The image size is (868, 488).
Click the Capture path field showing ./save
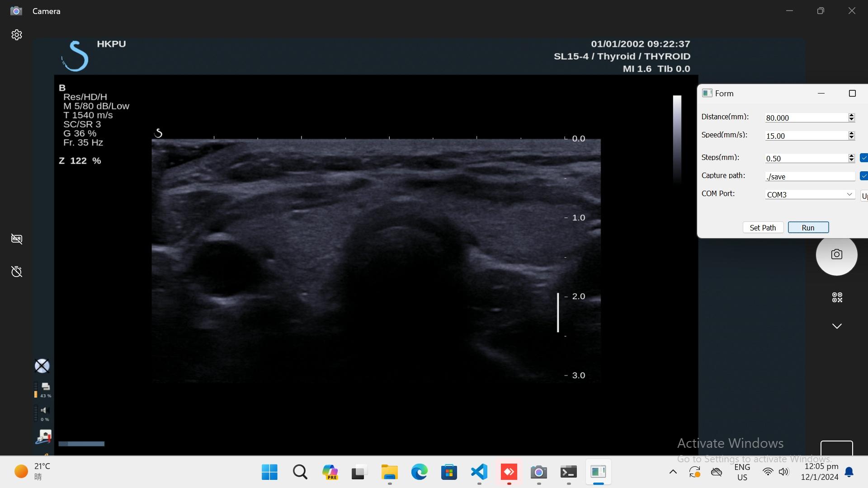[x=810, y=176]
